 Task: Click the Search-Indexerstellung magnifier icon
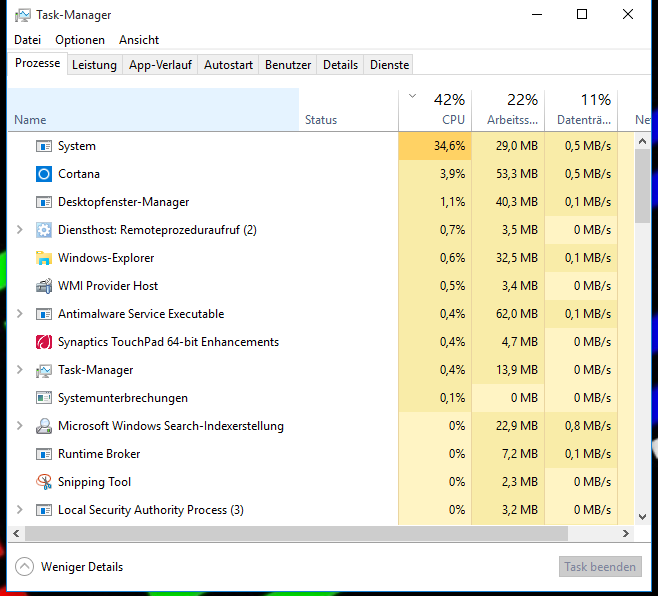click(44, 426)
